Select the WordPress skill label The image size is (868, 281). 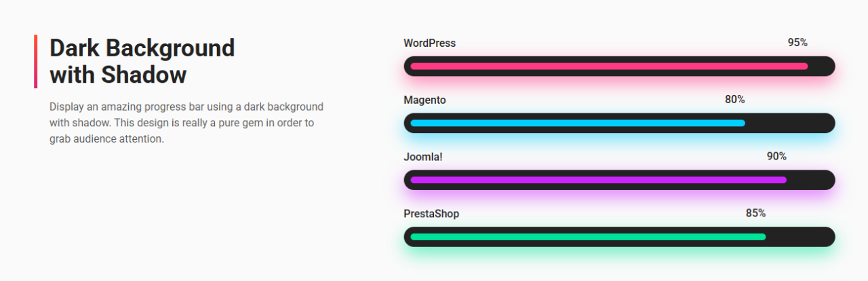(x=429, y=43)
